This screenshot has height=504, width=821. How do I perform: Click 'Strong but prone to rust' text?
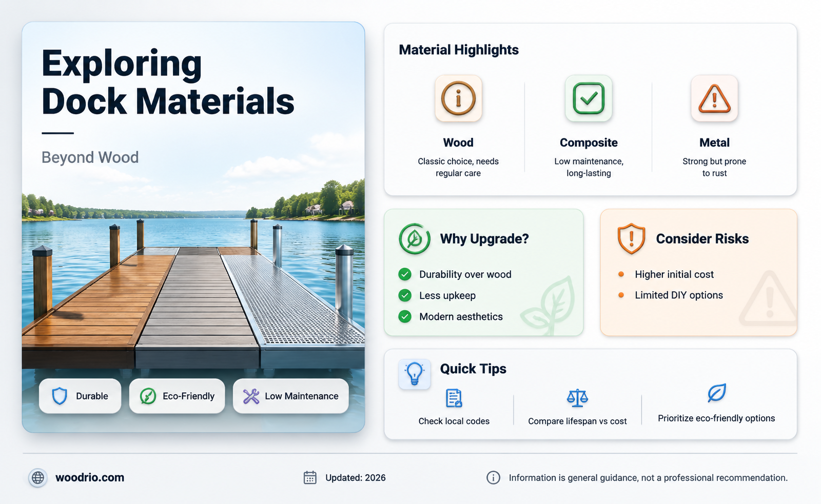point(714,167)
